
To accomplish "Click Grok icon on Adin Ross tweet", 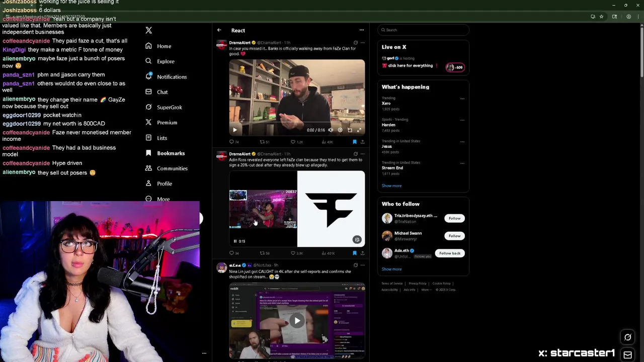I will (355, 154).
